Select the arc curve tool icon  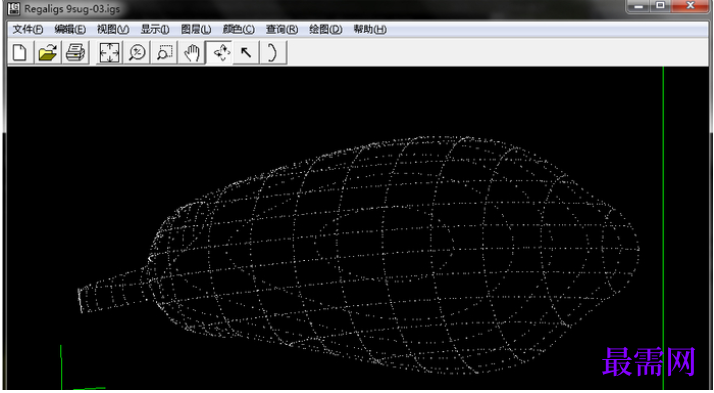click(x=273, y=53)
